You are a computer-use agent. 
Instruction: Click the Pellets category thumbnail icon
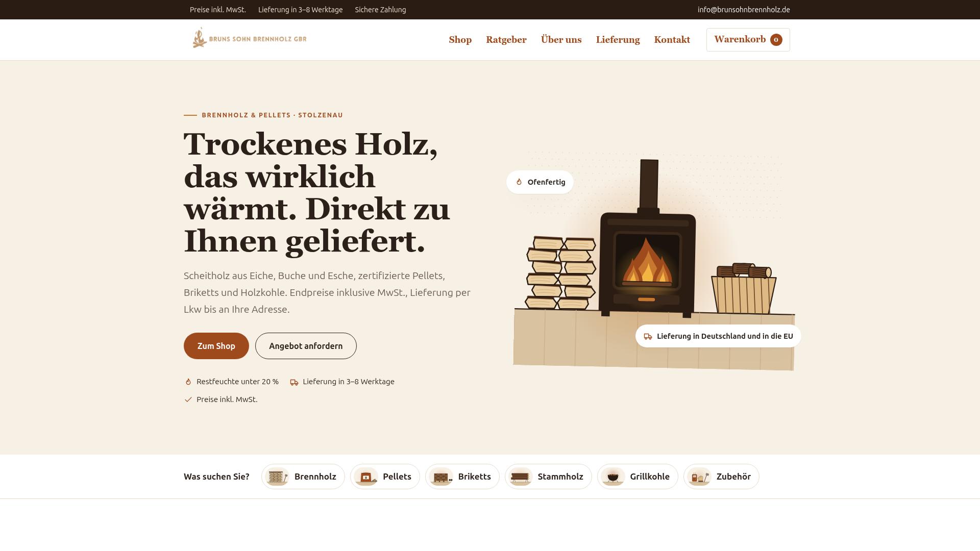click(x=366, y=477)
